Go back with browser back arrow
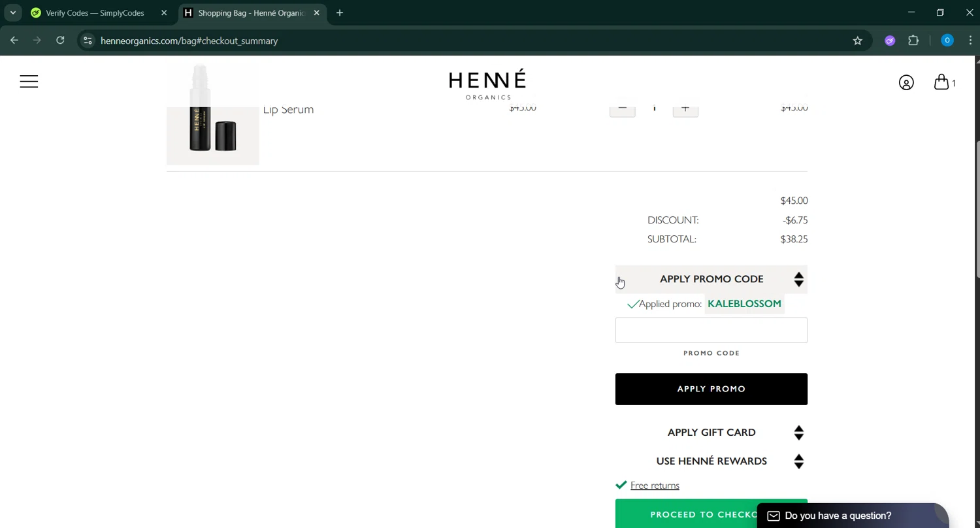Screen dimensions: 980x528 [x=14, y=41]
